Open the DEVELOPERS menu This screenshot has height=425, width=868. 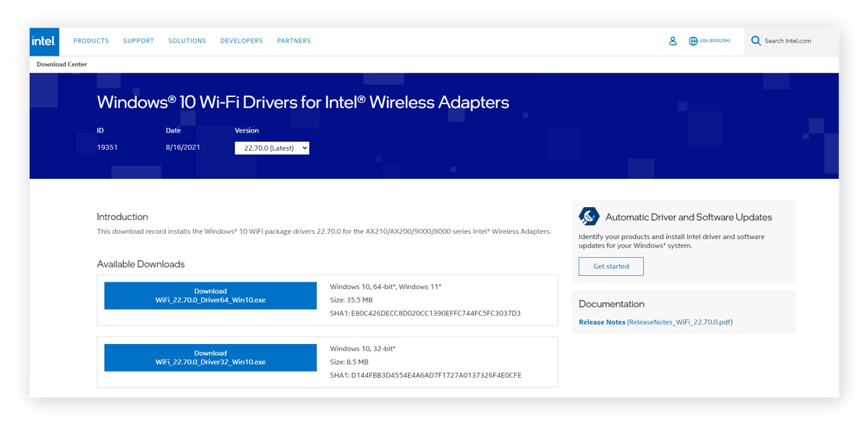(242, 41)
